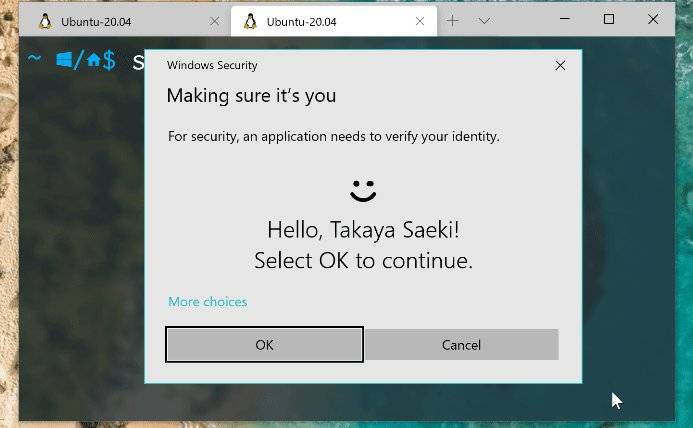
Task: Close the Windows Security dialog
Action: (560, 65)
